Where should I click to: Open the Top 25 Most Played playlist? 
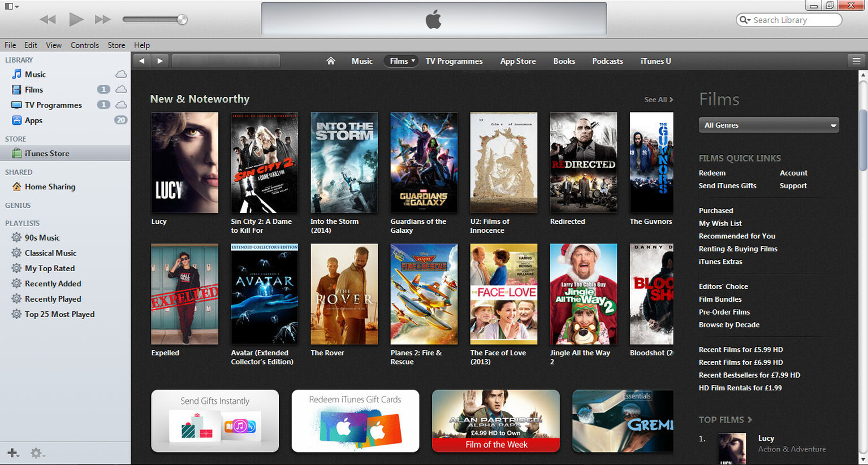pos(59,314)
